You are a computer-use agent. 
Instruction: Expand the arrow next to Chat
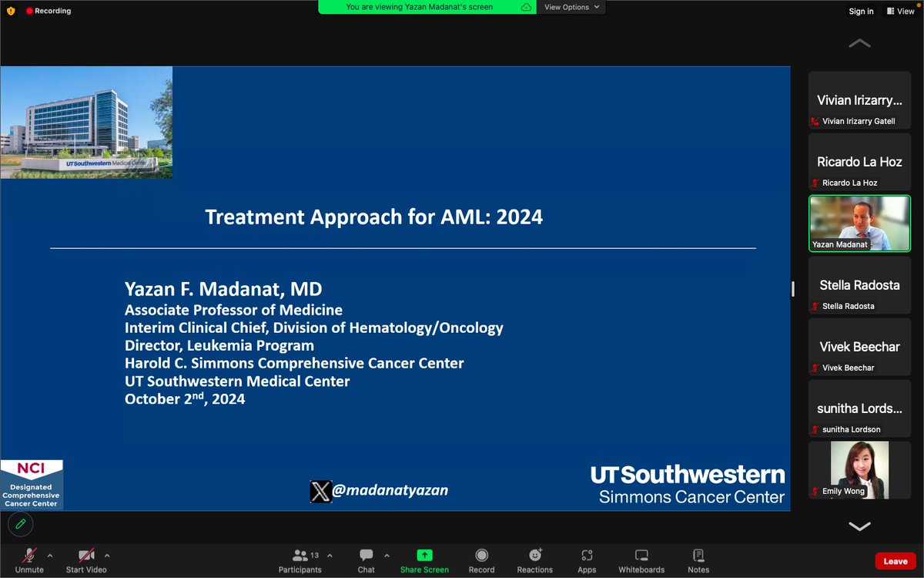pos(387,555)
